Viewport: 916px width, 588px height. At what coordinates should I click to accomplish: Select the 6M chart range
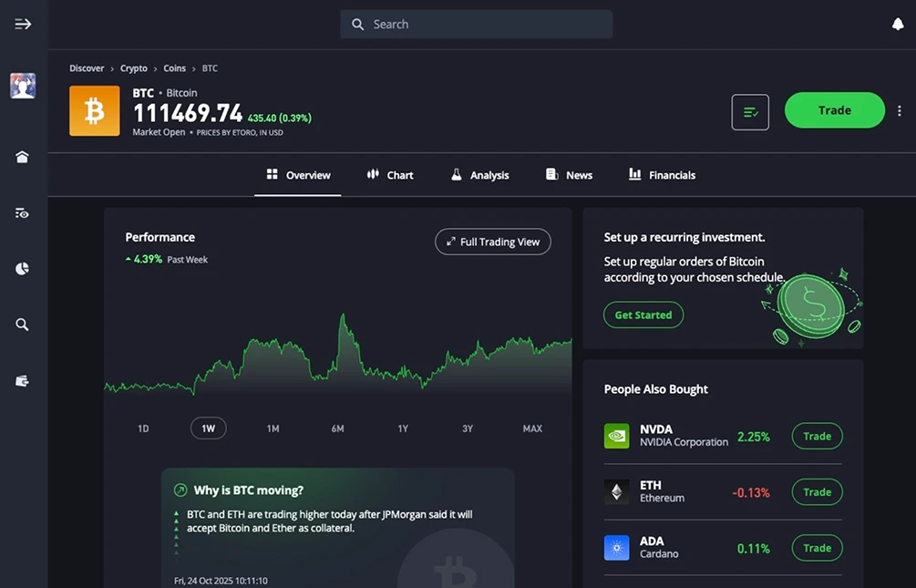337,428
